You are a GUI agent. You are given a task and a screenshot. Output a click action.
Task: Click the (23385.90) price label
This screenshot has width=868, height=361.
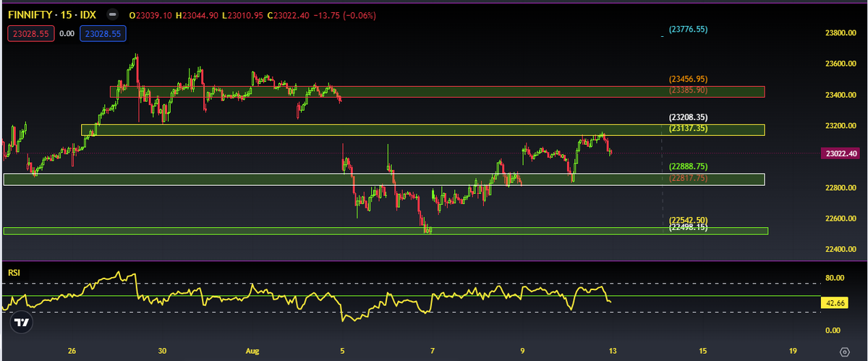pos(688,89)
